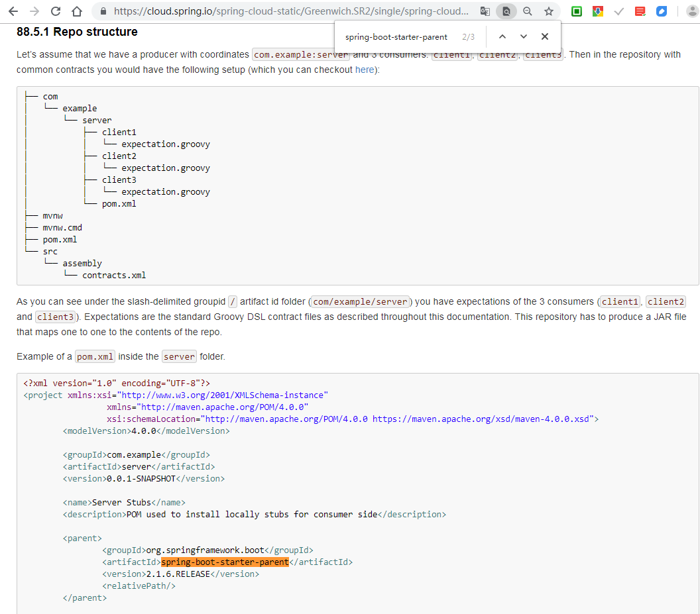
Task: Click 'mvnw' in the tree listing
Action: click(x=52, y=215)
